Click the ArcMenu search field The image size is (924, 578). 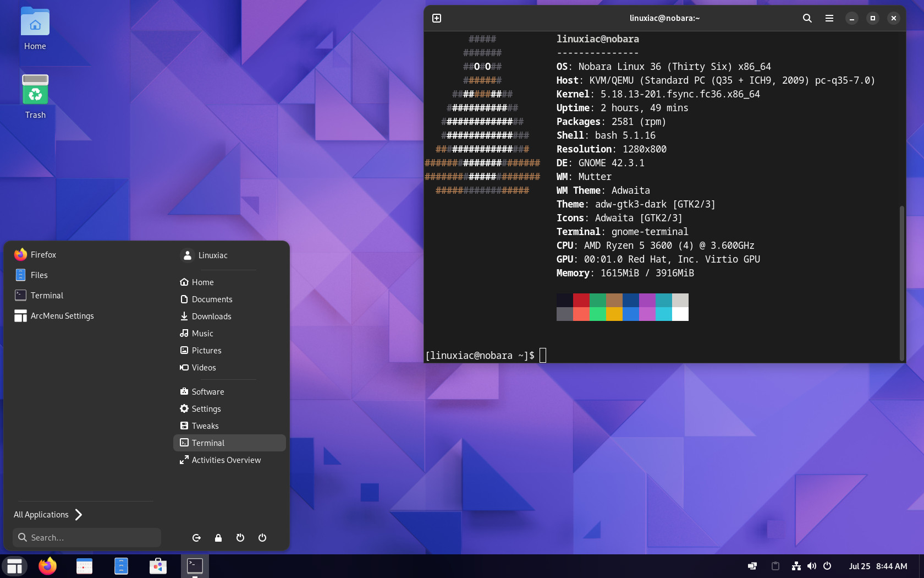tap(87, 538)
